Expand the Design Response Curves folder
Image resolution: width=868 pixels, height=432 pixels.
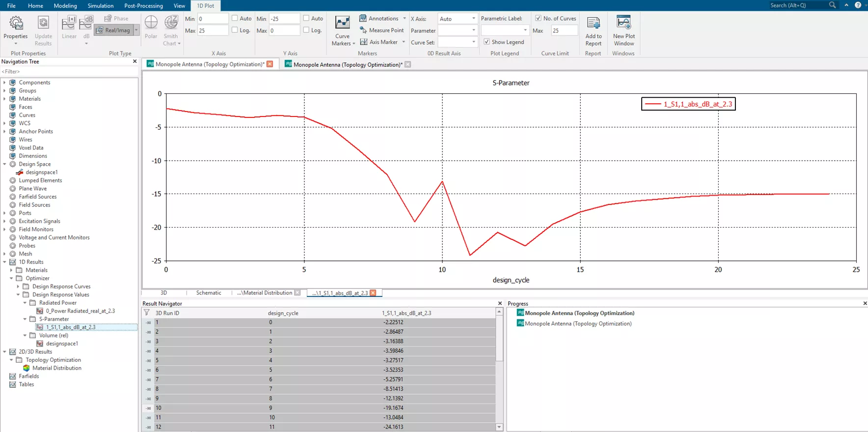tap(18, 287)
